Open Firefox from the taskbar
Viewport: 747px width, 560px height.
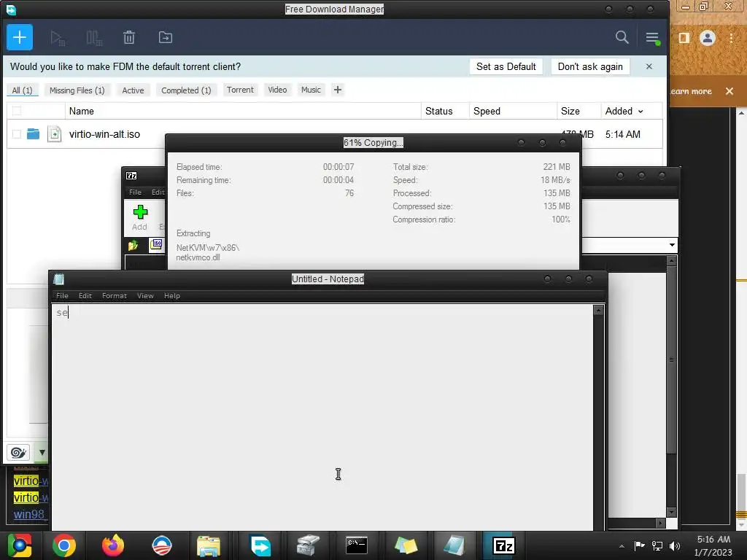point(113,545)
